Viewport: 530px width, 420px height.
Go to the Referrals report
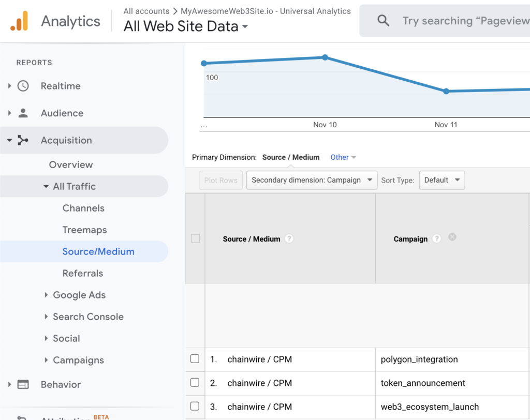click(x=83, y=273)
